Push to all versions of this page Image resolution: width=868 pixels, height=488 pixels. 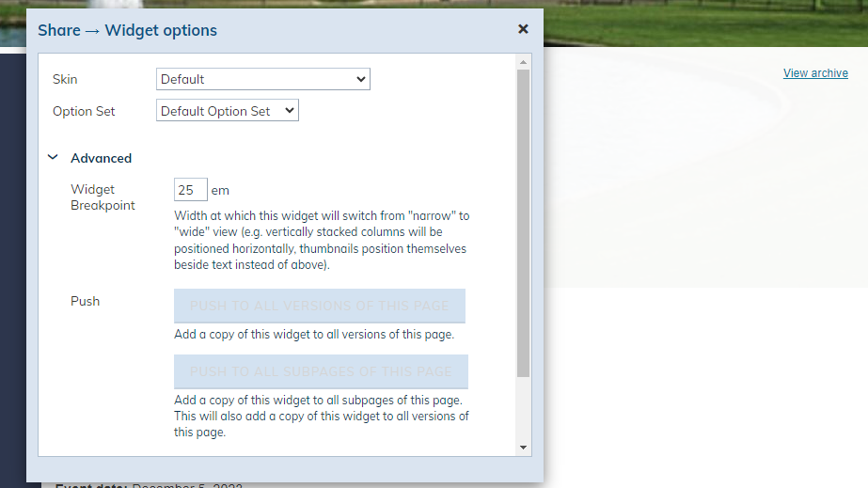[320, 306]
